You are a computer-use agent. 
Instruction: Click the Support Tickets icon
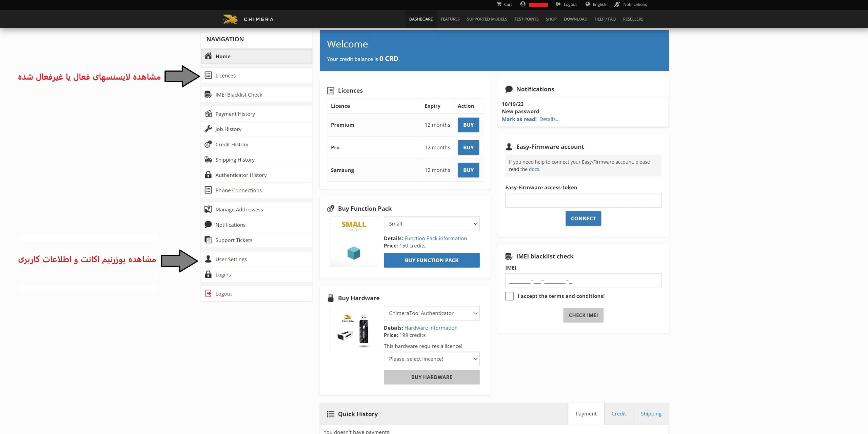208,240
